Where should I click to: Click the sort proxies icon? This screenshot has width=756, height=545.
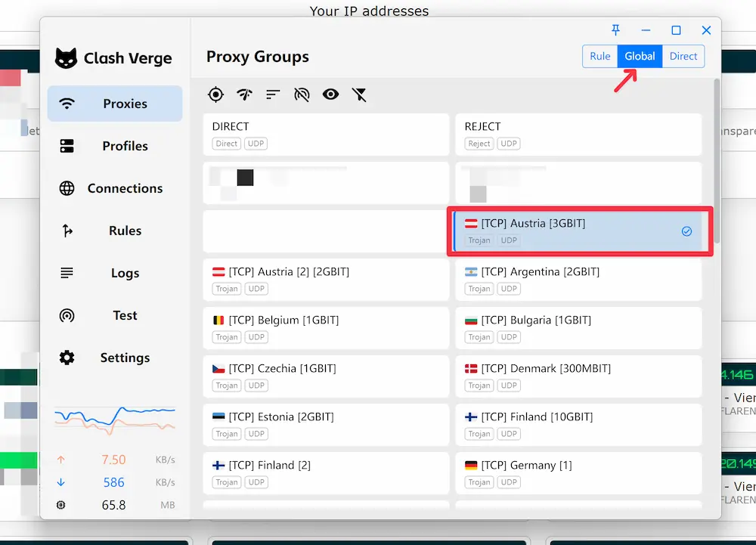(273, 94)
